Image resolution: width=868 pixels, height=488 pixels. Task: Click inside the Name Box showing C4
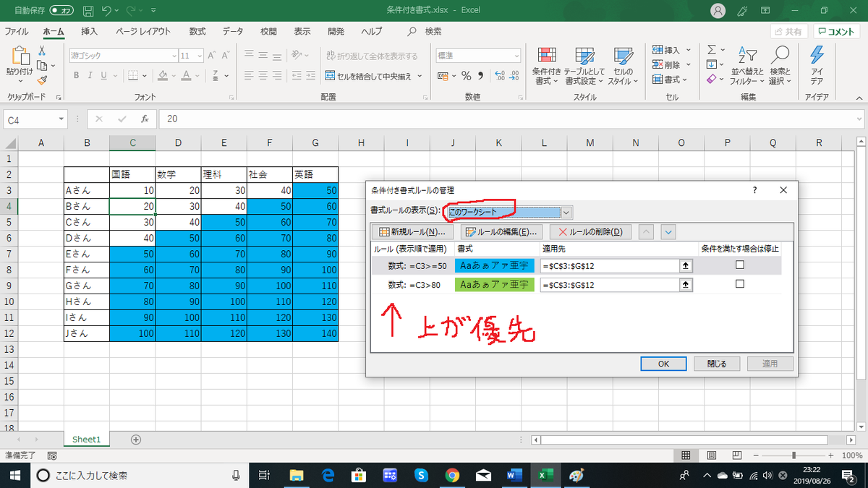(x=29, y=119)
